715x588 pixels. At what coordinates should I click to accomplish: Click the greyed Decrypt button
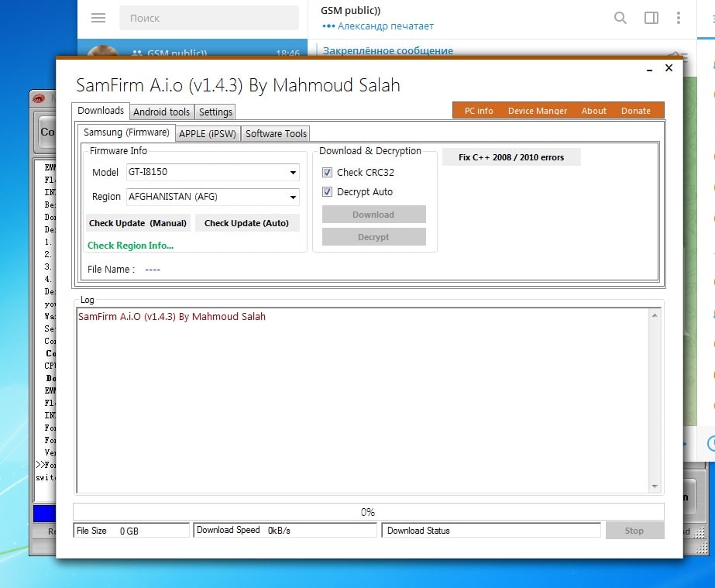click(373, 237)
